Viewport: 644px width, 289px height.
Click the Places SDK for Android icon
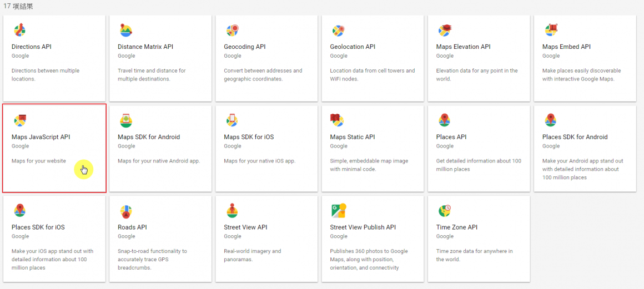(550, 120)
